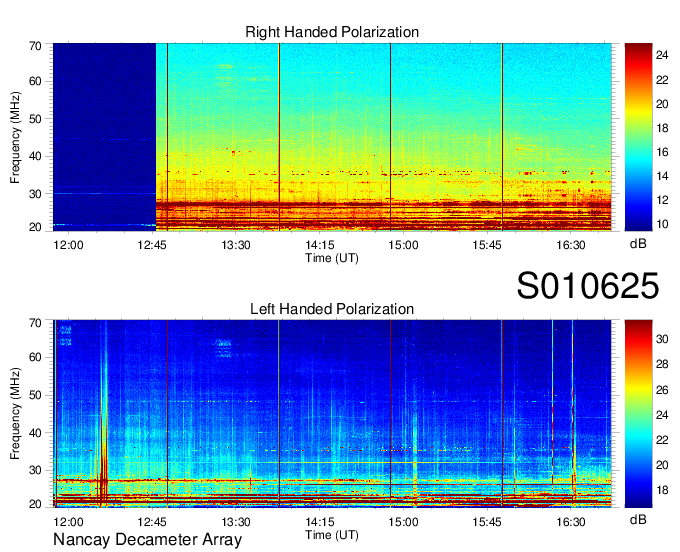Viewport: 680px width, 552px height.
Task: Click the Left Handed Polarization title
Action: tap(332, 309)
